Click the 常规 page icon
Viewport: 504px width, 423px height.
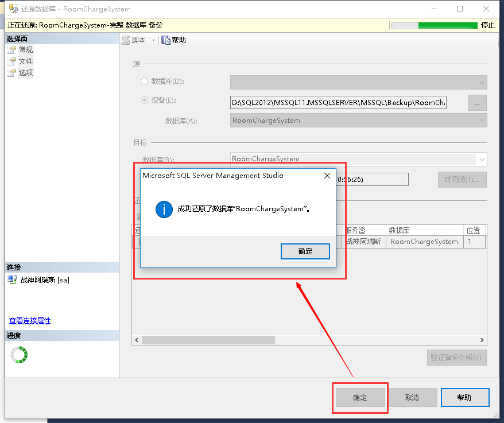click(11, 50)
